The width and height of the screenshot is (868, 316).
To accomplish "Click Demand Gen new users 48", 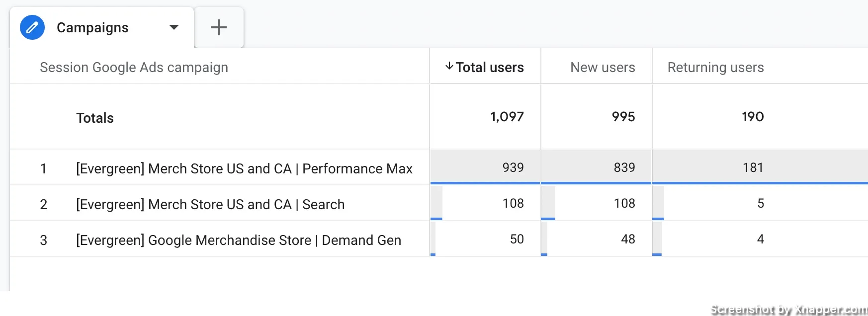I will tap(628, 239).
